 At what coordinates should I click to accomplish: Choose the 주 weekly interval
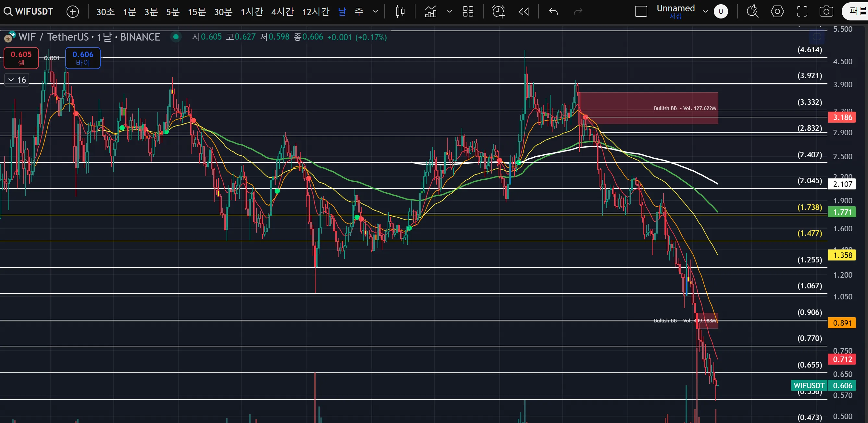click(359, 12)
